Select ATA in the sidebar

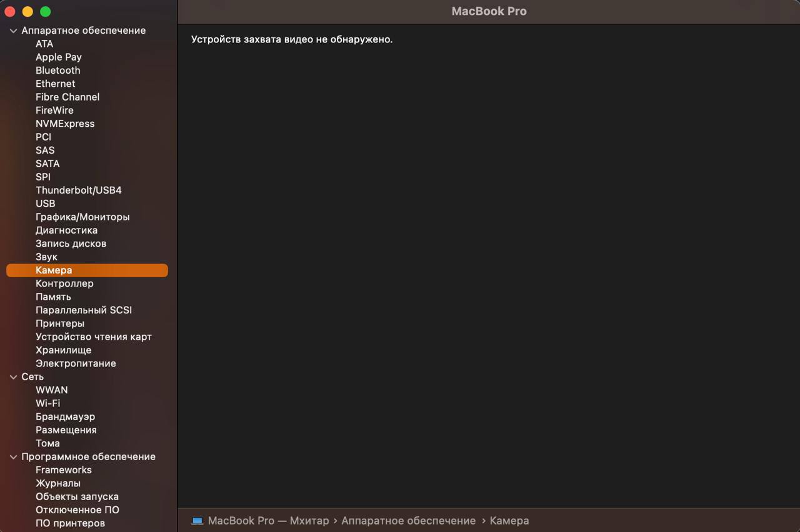[x=44, y=44]
